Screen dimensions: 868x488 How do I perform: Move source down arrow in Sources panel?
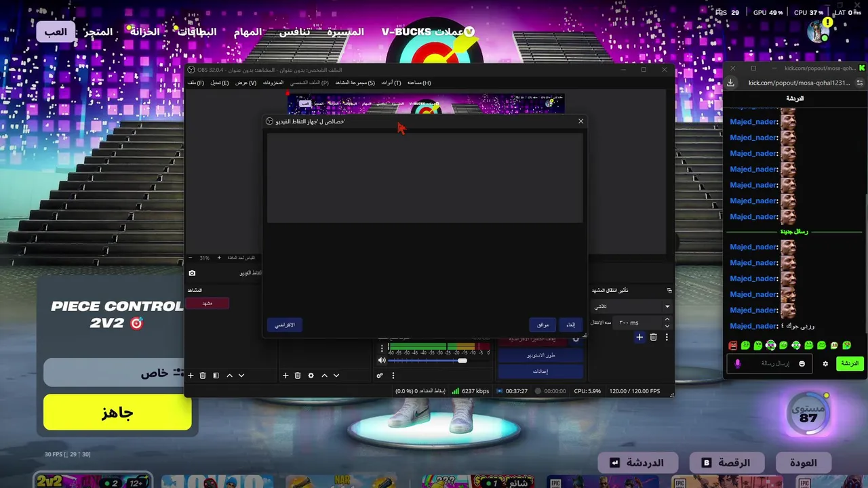pos(336,375)
